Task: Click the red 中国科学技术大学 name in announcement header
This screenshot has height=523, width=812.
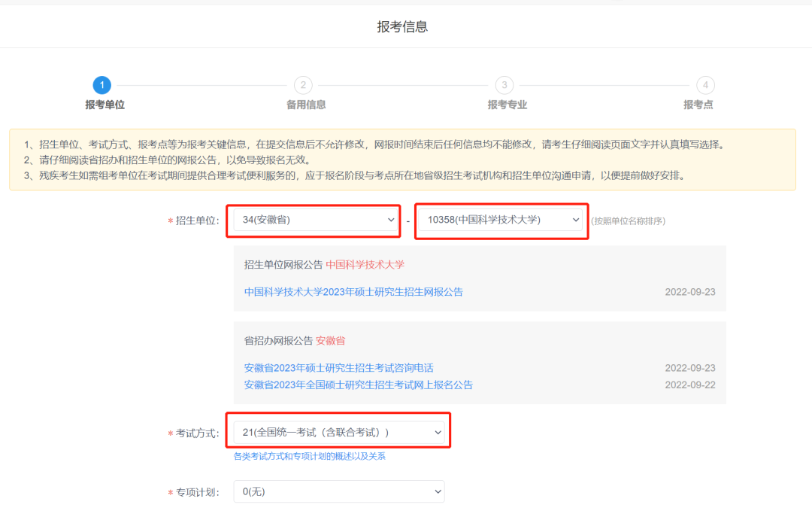Action: 365,265
